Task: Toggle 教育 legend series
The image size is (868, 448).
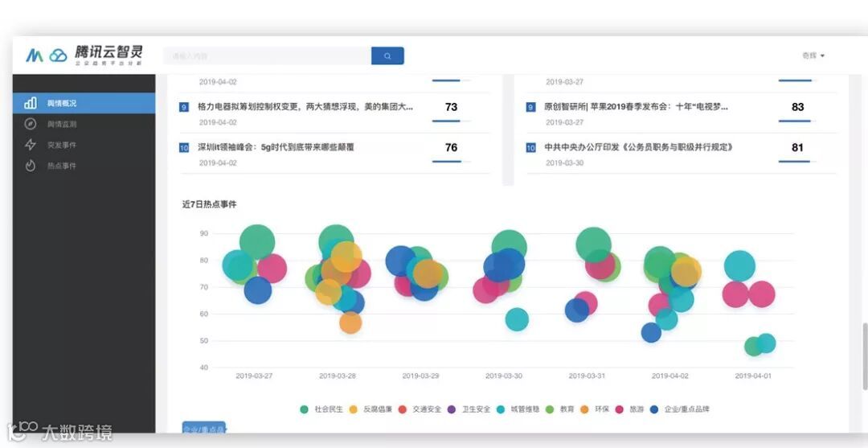Action: pyautogui.click(x=559, y=409)
